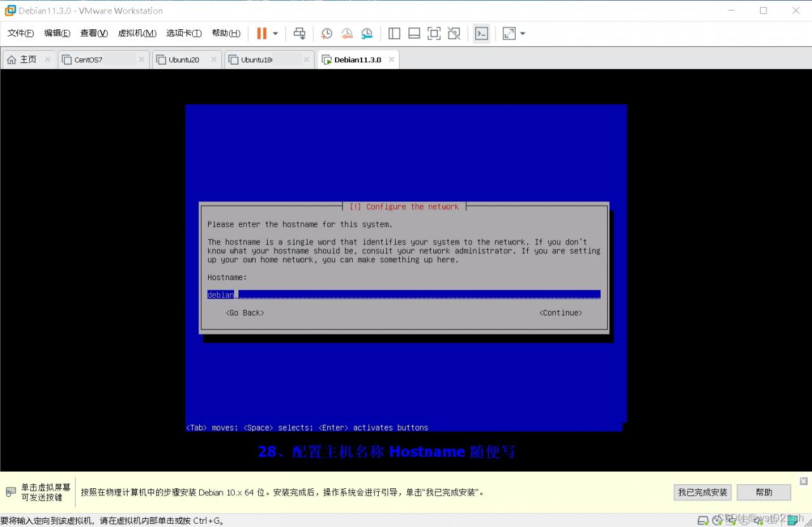
Task: Dismiss the yellow install hint bar
Action: (x=803, y=481)
